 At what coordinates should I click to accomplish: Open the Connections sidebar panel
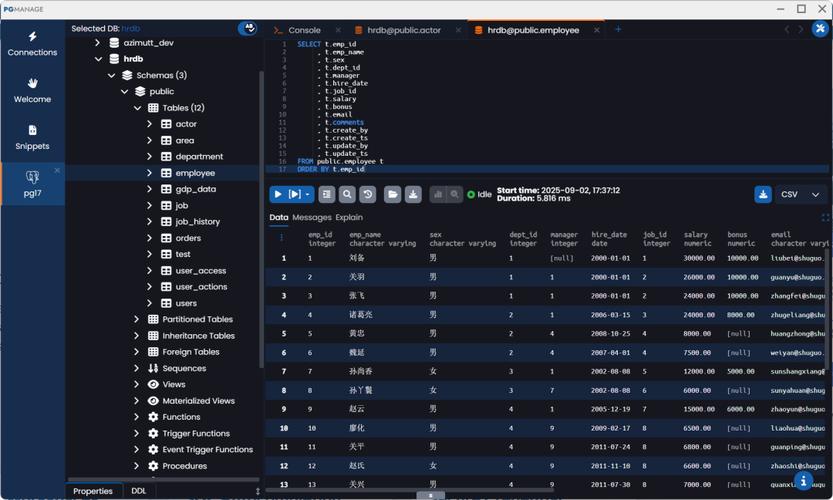[x=32, y=43]
